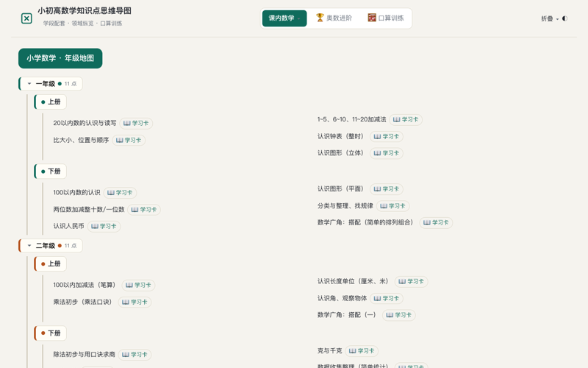The image size is (588, 368).
Task: Open 学习卡 for 认识钟表（整时）
Action: 387,136
